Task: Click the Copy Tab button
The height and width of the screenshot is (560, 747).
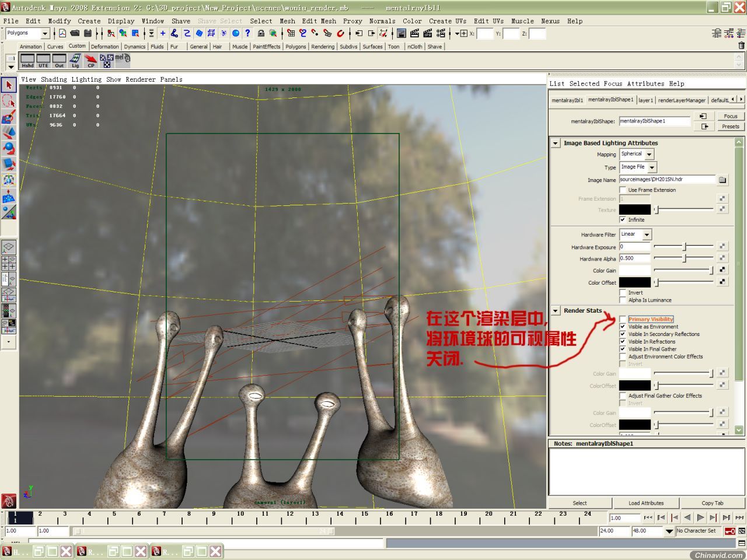Action: [712, 503]
